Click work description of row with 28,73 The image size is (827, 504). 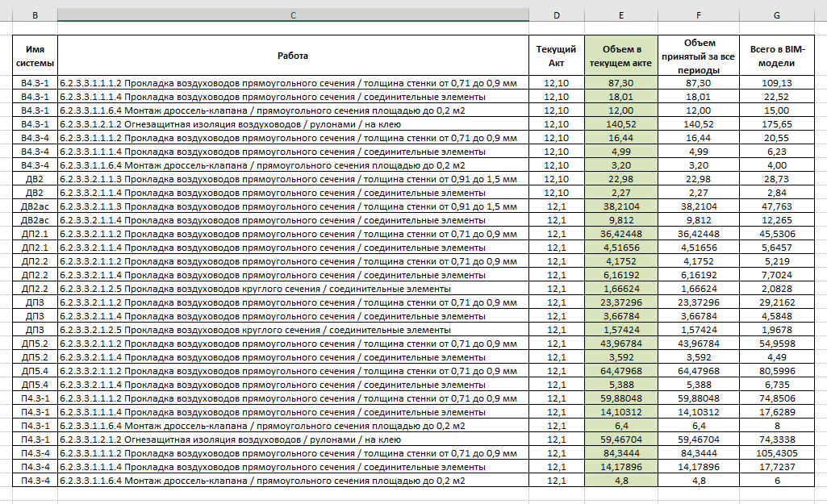coord(293,179)
